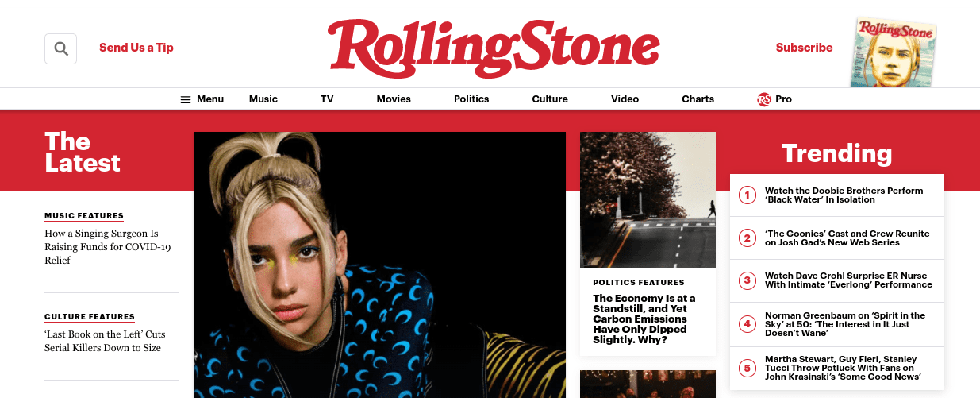Go to the Music section
The height and width of the screenshot is (398, 980).
pos(263,99)
